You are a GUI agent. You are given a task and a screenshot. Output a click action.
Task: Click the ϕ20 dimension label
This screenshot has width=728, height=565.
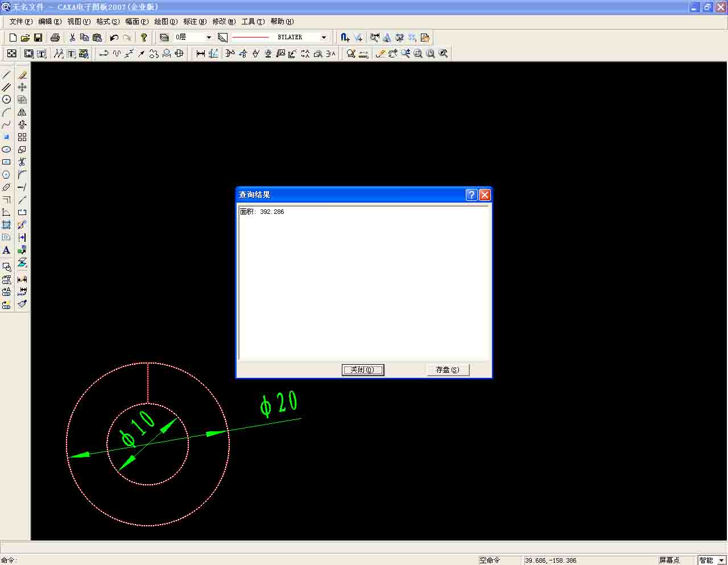(x=279, y=403)
